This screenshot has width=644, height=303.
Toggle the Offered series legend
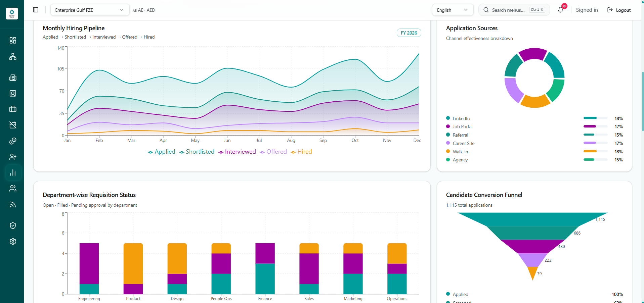tap(273, 152)
